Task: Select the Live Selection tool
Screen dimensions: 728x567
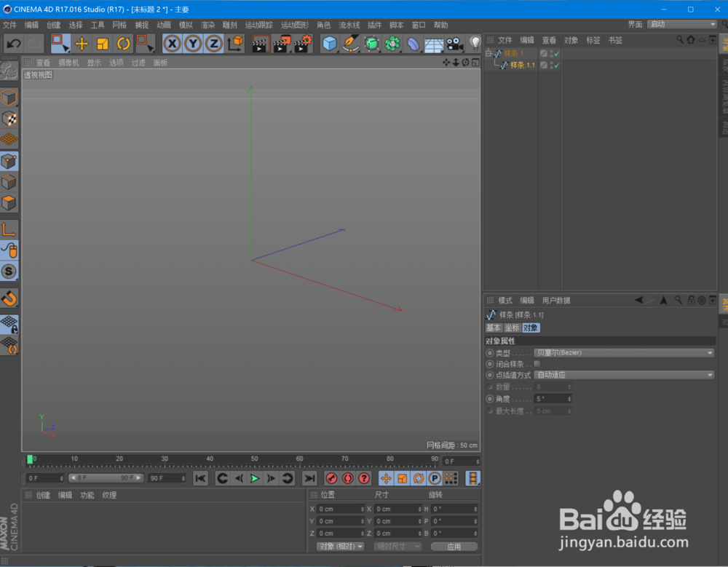Action: tap(60, 44)
